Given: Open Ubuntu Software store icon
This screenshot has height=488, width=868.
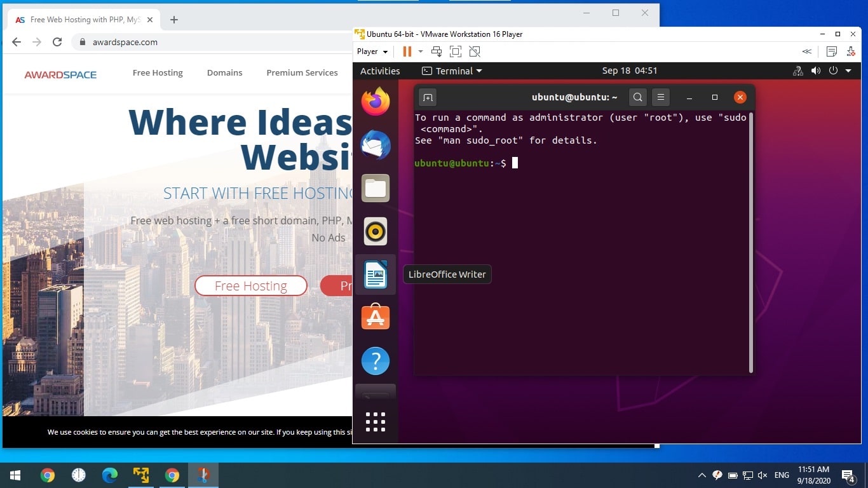Looking at the screenshot, I should tap(376, 317).
